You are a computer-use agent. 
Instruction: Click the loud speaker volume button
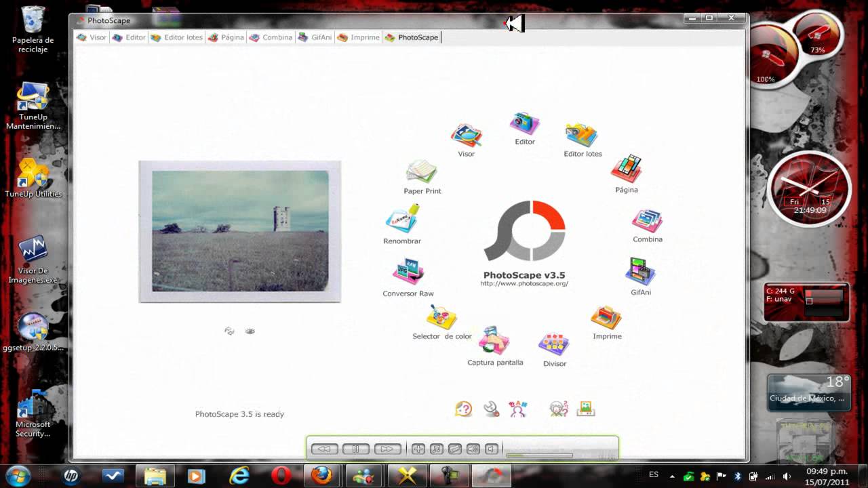(473, 449)
